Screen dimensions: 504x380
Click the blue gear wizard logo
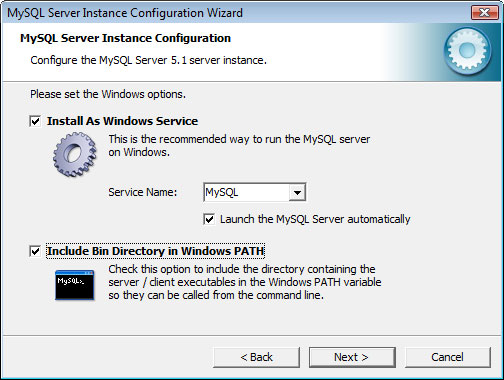(467, 50)
